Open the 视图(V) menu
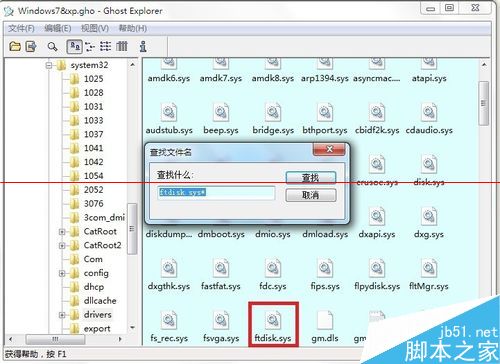Viewport: 500px width, 364px height. click(95, 29)
